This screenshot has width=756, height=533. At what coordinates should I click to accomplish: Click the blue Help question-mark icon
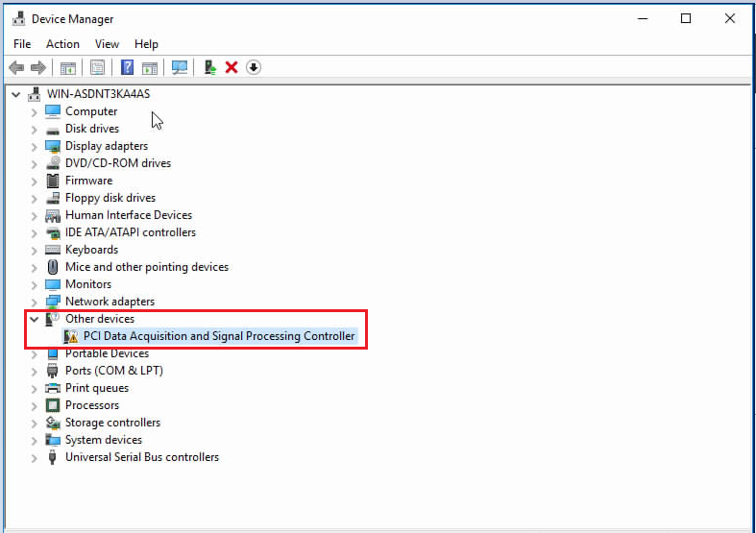(128, 67)
